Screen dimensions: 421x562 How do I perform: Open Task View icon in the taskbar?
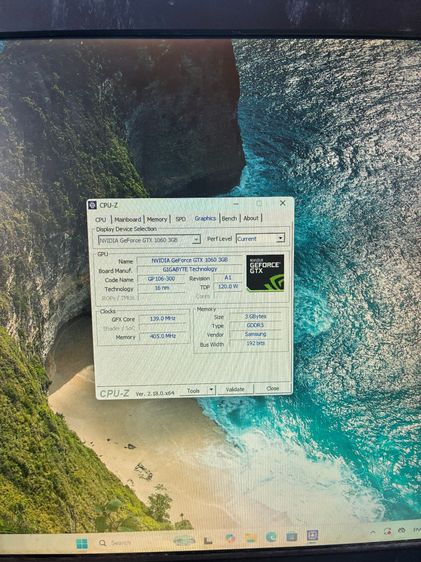[x=208, y=540]
